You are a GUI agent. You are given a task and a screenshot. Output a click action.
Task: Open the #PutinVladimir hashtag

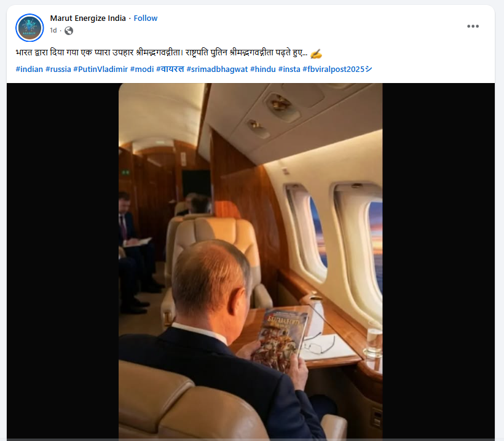coord(100,69)
